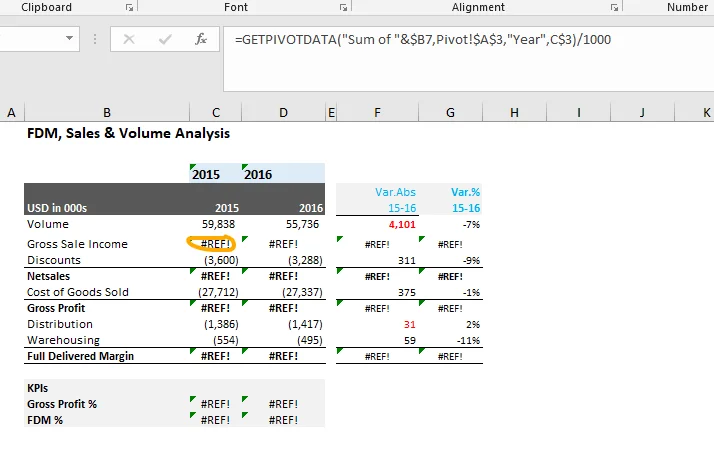714x467 pixels.
Task: Select column K header
Action: coord(706,112)
